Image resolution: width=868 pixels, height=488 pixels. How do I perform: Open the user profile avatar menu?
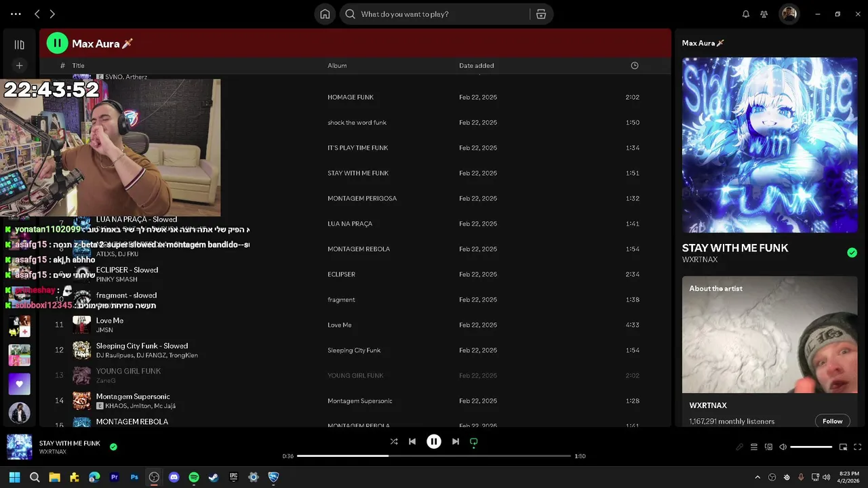(789, 14)
